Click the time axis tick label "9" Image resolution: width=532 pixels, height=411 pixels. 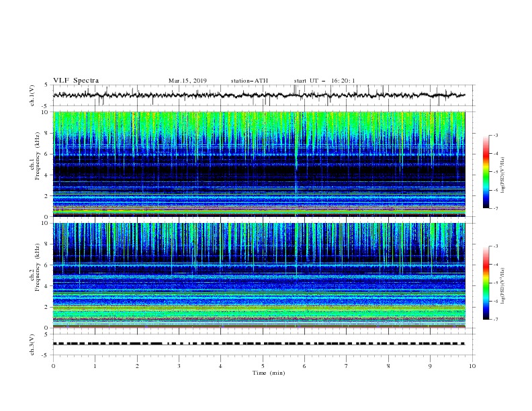pyautogui.click(x=430, y=366)
